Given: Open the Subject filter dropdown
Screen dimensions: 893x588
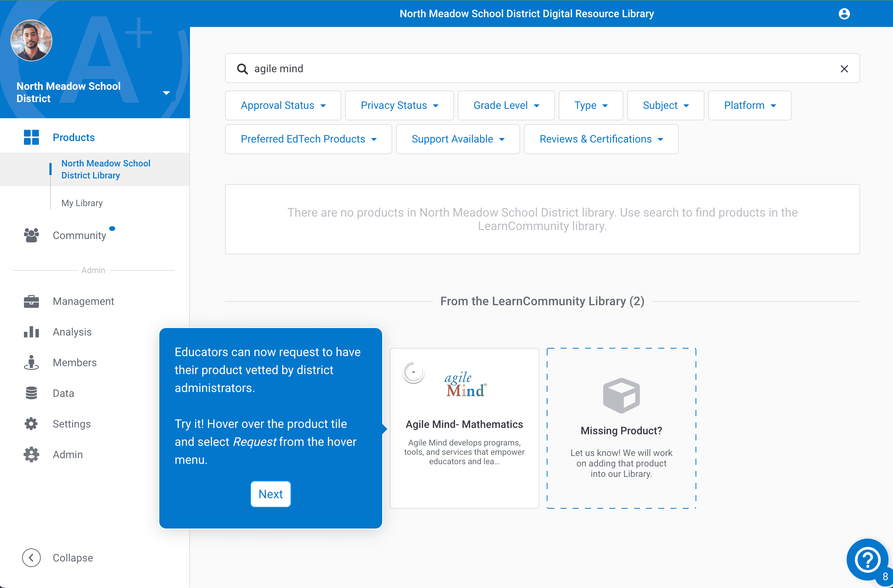Looking at the screenshot, I should tap(665, 105).
